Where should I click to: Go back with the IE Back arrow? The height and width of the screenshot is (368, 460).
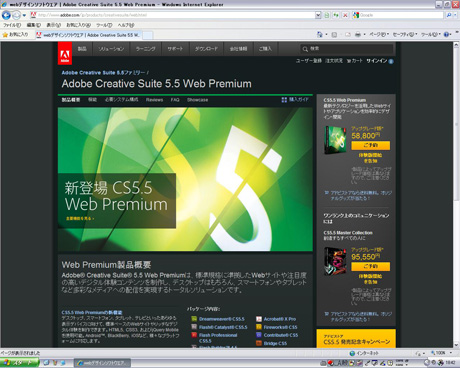tap(6, 15)
